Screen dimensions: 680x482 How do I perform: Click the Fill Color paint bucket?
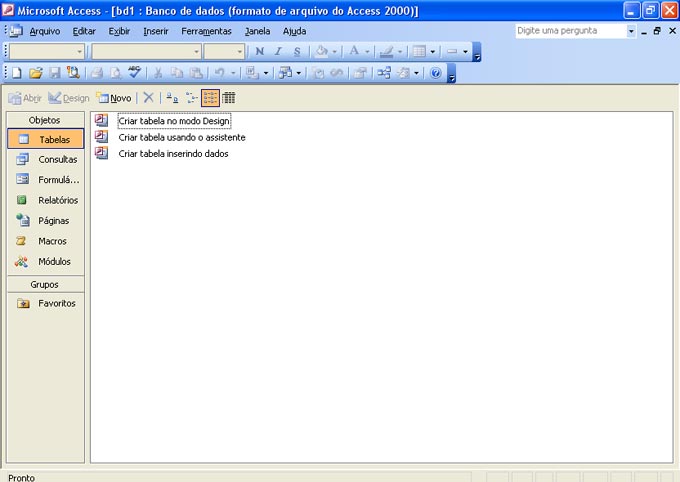[x=321, y=52]
